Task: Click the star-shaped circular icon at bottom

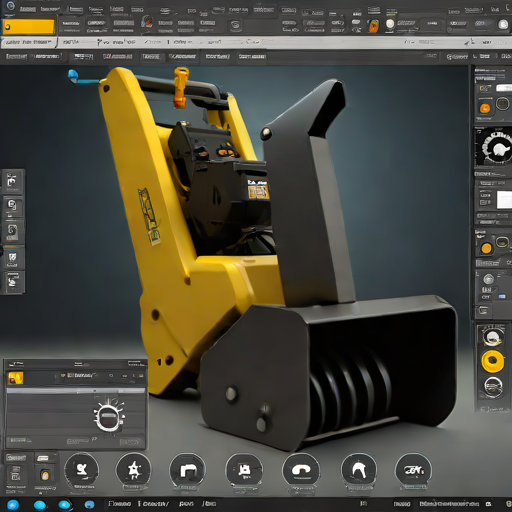Action: pyautogui.click(x=133, y=470)
